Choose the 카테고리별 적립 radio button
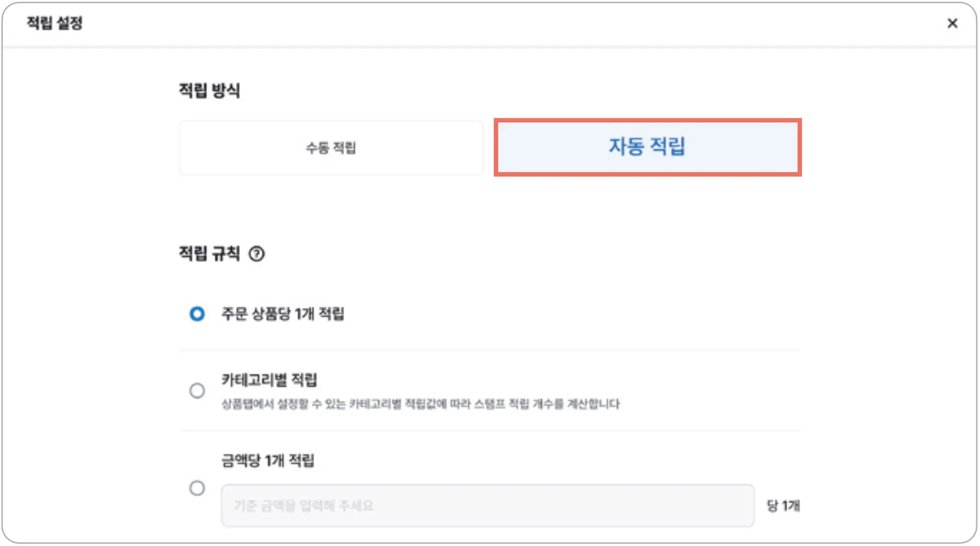This screenshot has height=546, width=980. click(x=197, y=391)
